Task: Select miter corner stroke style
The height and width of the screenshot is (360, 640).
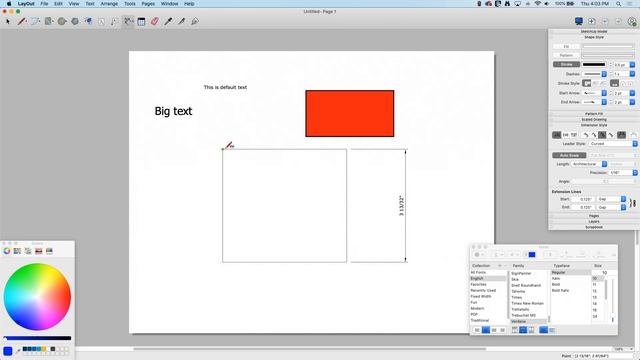Action: [x=587, y=83]
